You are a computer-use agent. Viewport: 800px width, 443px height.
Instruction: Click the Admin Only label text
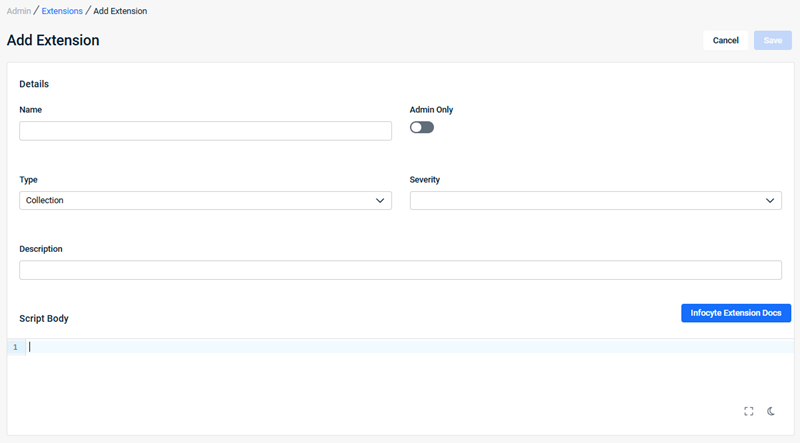[x=431, y=109]
